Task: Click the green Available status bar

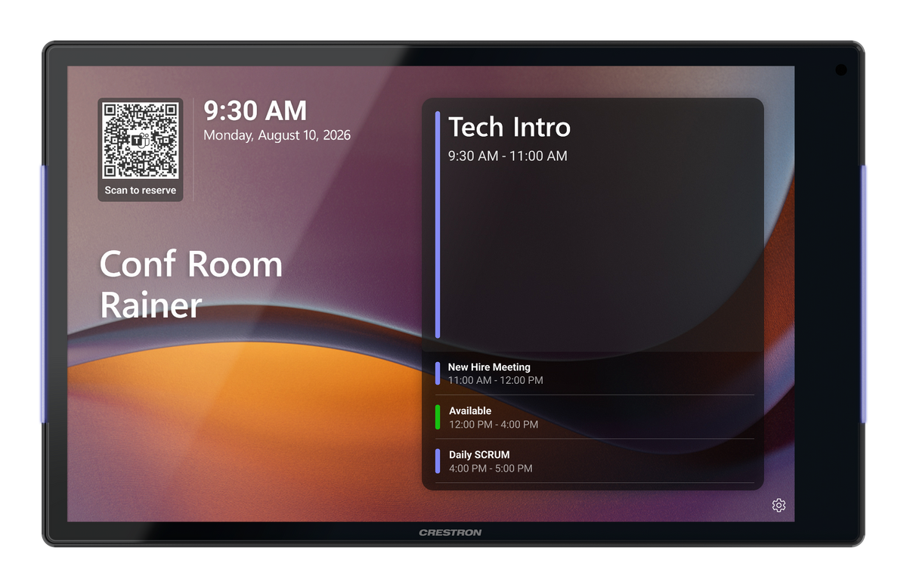Action: 438,417
